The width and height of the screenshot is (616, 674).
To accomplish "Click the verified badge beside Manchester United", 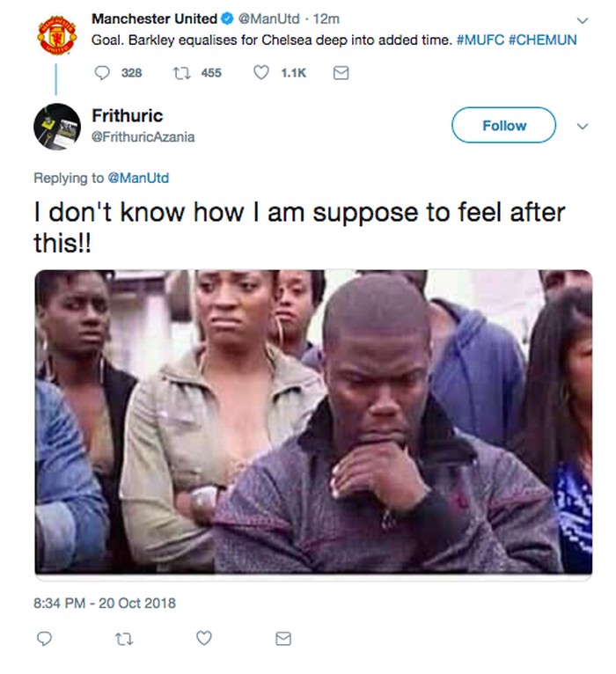I will point(227,19).
